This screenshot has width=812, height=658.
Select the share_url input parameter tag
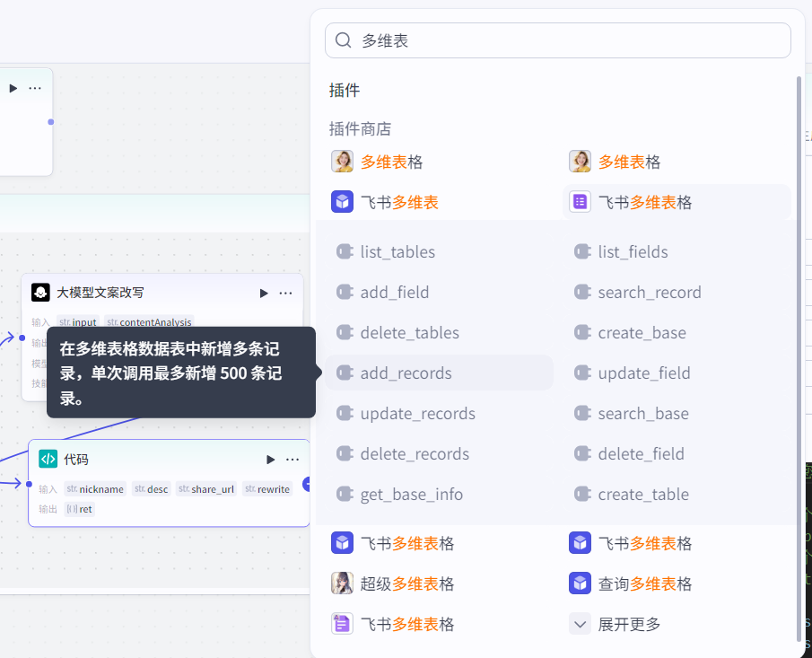tap(206, 489)
